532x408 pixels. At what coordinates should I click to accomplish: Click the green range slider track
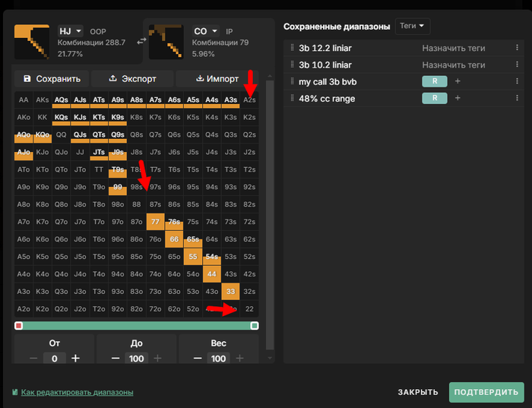tap(136, 326)
